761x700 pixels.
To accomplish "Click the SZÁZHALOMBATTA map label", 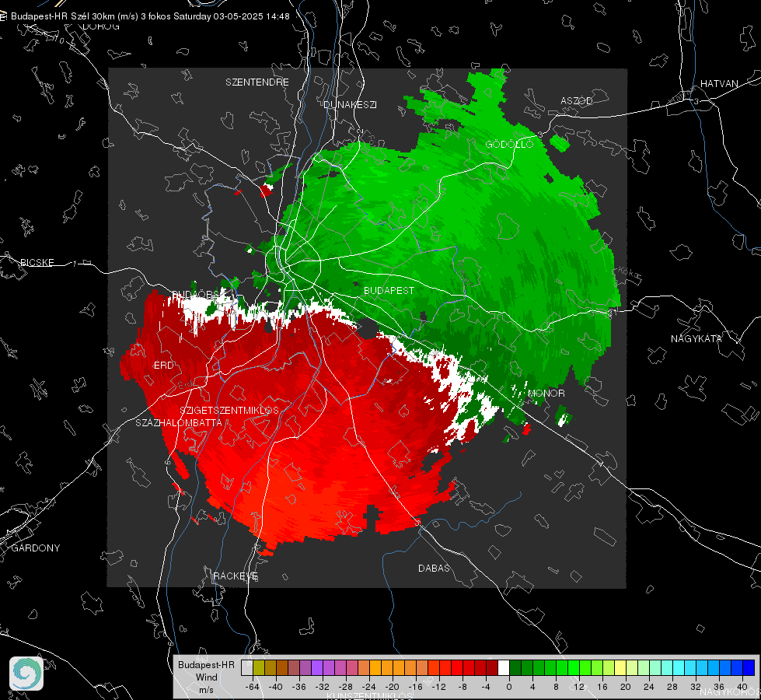I will click(x=179, y=422).
